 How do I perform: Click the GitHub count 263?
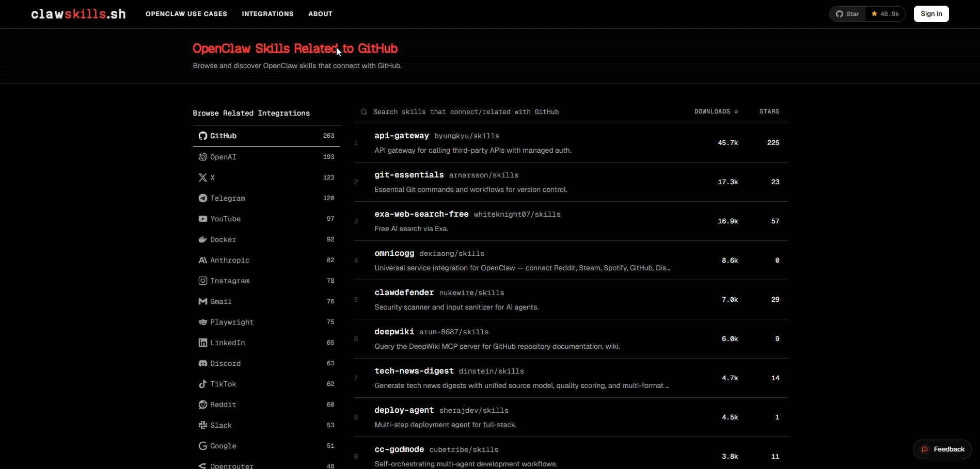click(329, 136)
